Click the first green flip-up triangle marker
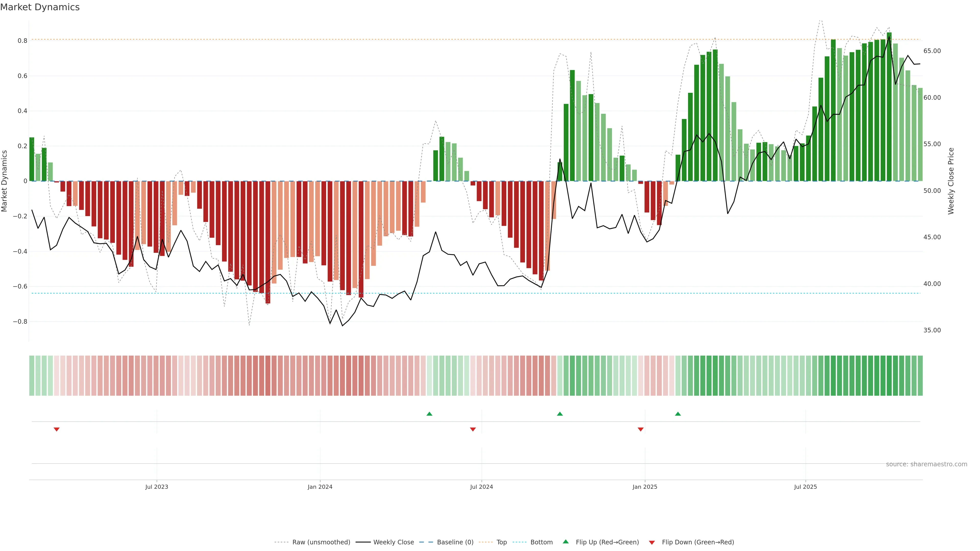 pyautogui.click(x=430, y=414)
